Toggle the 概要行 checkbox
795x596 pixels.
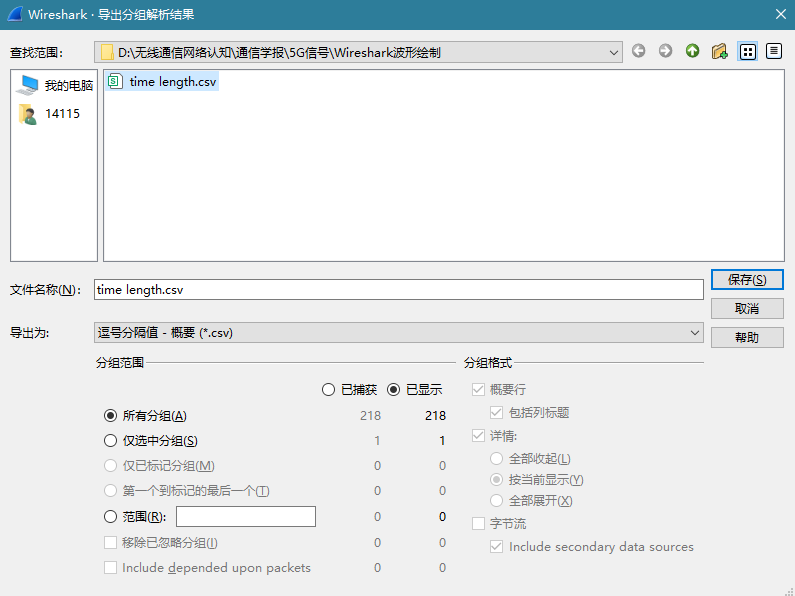[x=478, y=390]
